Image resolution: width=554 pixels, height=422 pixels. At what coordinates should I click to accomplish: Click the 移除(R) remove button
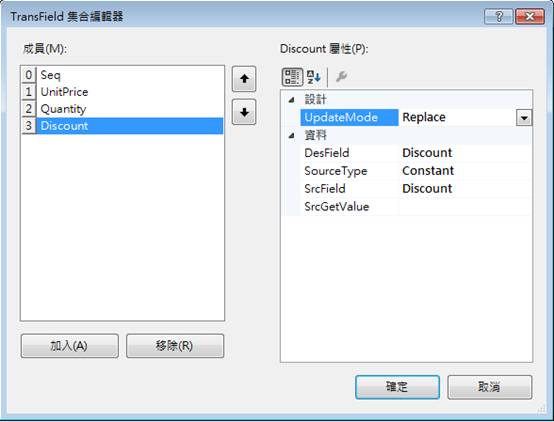(175, 346)
